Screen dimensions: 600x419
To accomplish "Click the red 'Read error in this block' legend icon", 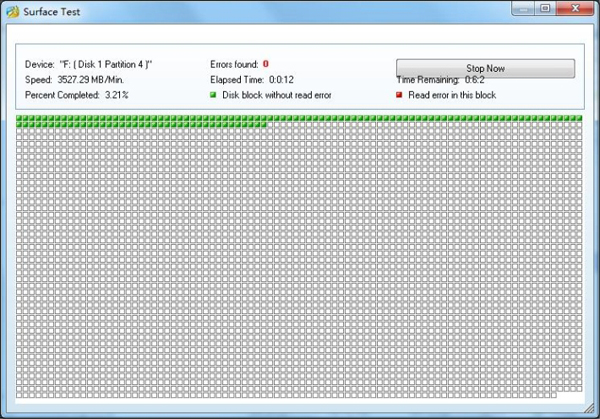I will [399, 95].
